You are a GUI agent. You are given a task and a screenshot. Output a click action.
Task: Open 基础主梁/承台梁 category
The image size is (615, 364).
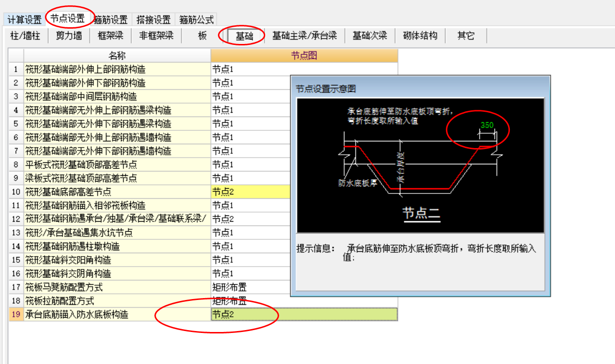(304, 36)
